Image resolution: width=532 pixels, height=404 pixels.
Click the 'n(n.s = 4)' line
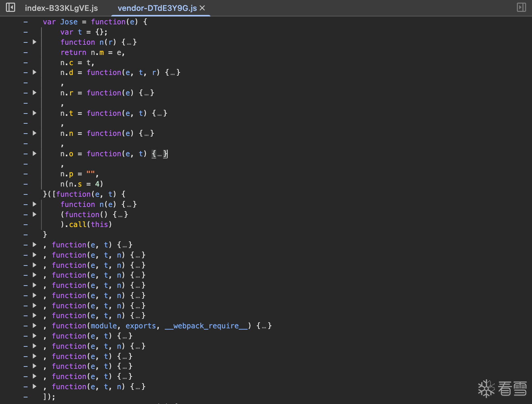(x=82, y=184)
